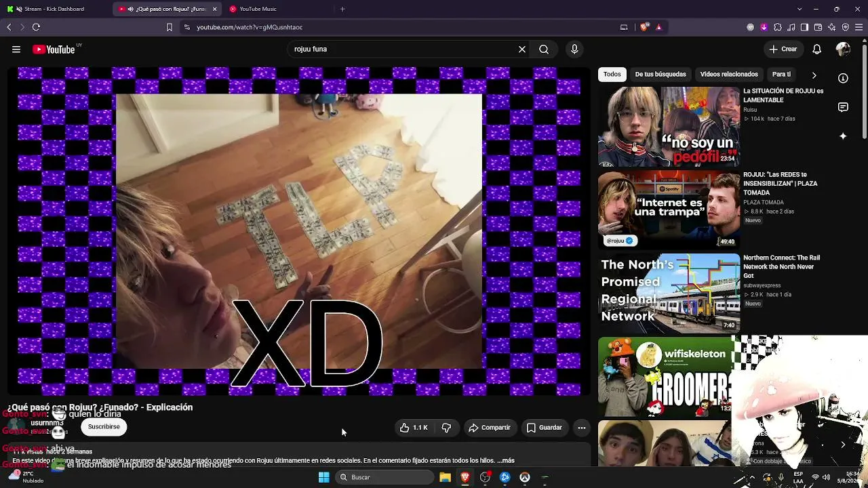
Task: Open the browser main menu
Action: coord(859,27)
